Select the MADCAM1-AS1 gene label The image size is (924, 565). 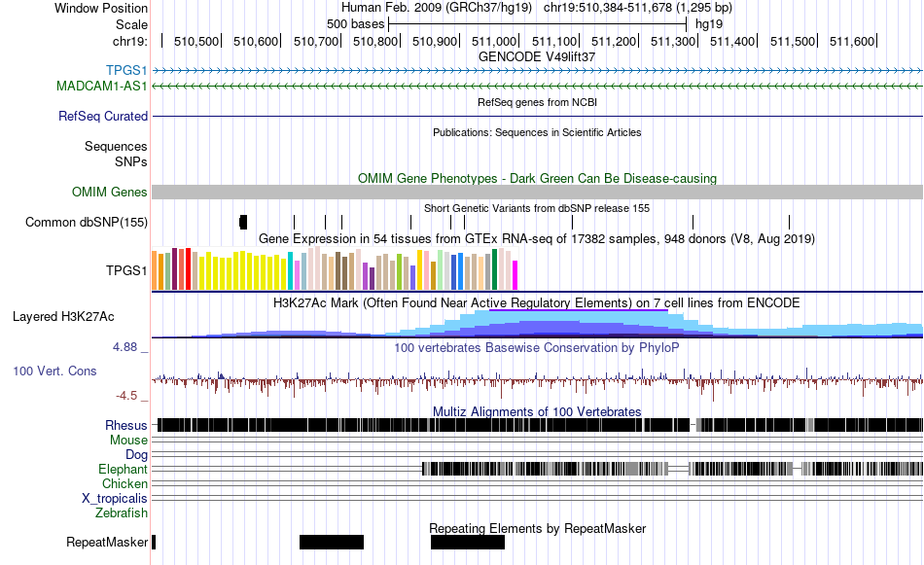(101, 86)
